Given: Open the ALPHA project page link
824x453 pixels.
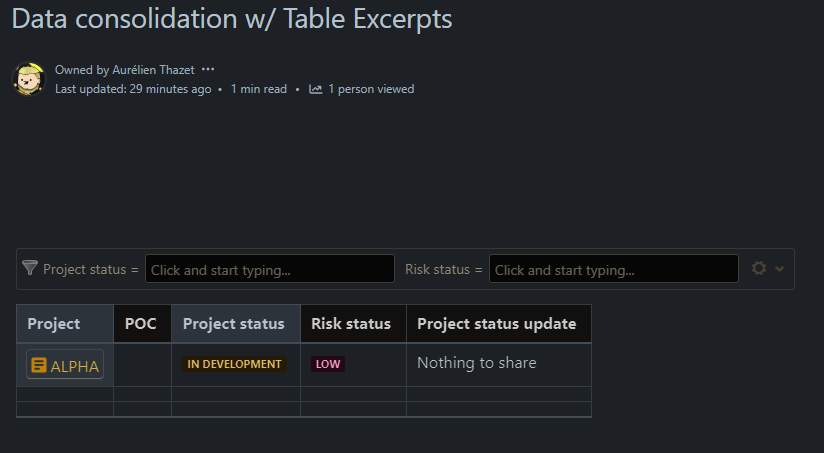Looking at the screenshot, I should tap(65, 365).
